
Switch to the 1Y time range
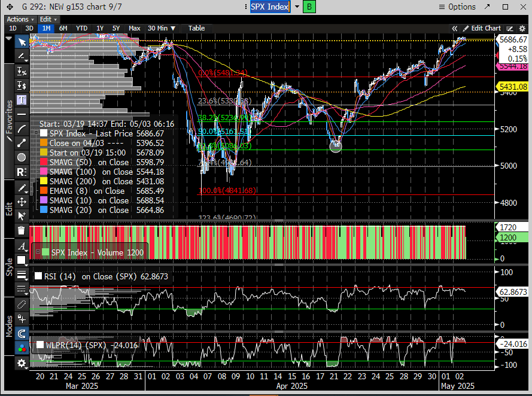tap(100, 28)
